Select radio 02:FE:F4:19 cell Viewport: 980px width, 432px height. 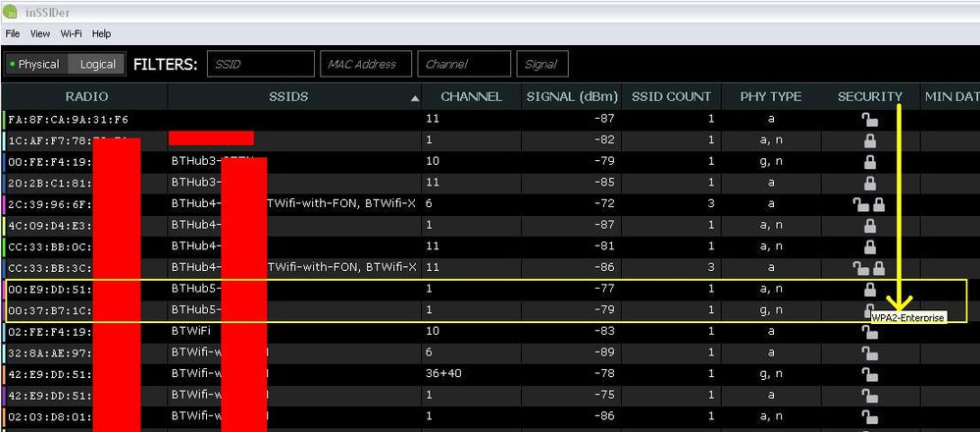coord(50,332)
